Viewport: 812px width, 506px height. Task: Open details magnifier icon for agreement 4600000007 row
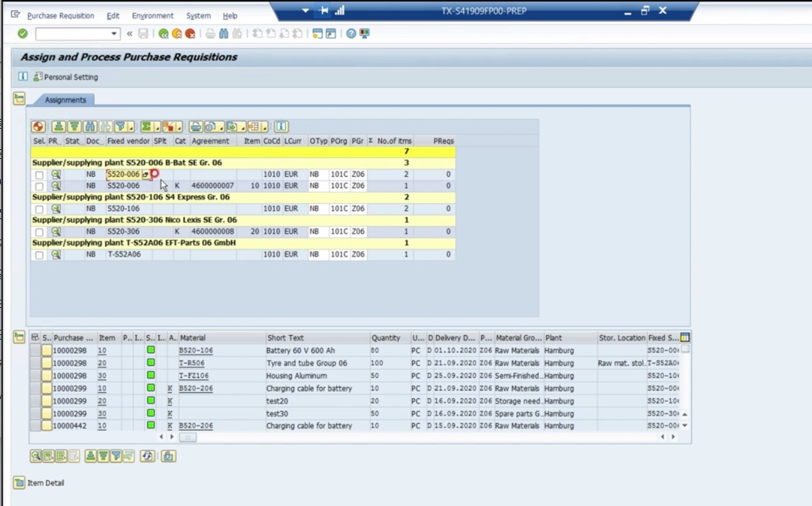click(x=56, y=185)
